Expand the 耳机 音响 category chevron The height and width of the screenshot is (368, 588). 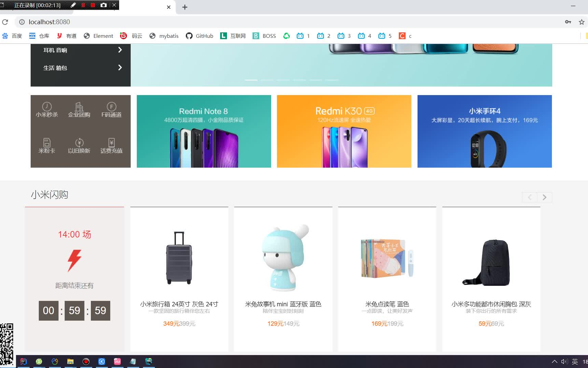[120, 50]
